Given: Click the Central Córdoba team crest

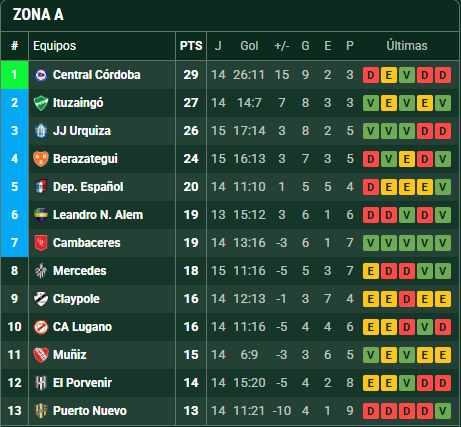Looking at the screenshot, I should (41, 75).
